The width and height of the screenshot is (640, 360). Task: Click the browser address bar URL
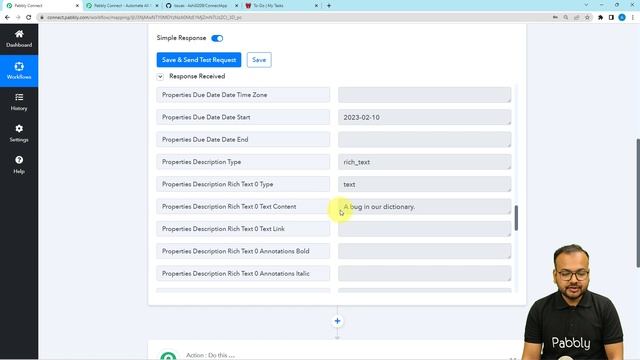[x=144, y=17]
